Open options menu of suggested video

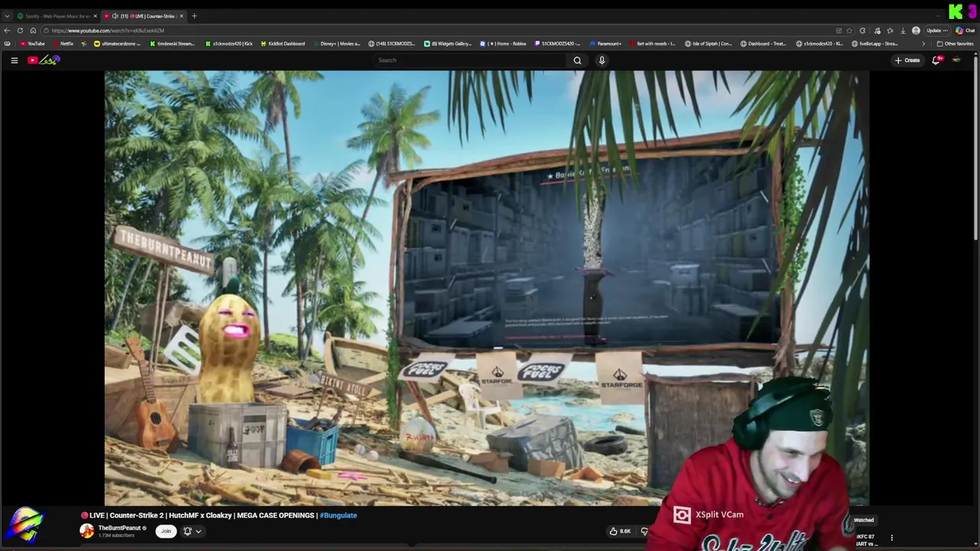coord(891,538)
